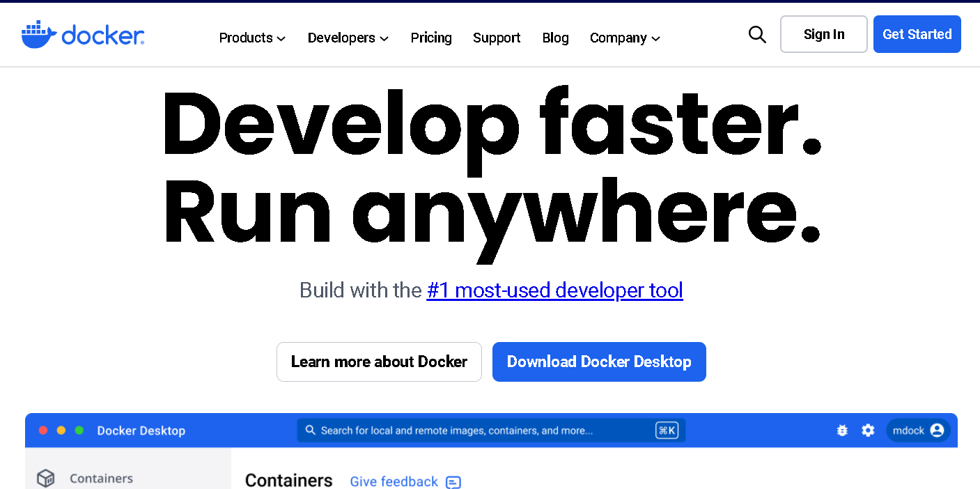Click the Docker Desktop title text

[141, 430]
